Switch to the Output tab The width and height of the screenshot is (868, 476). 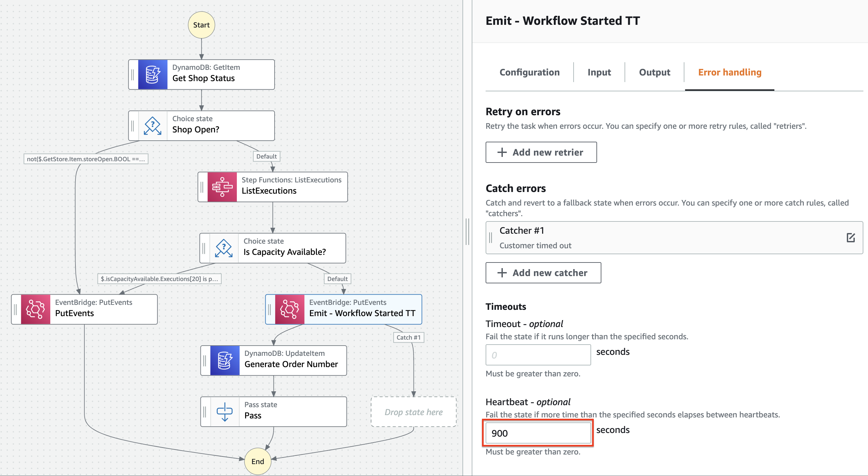[x=654, y=72]
